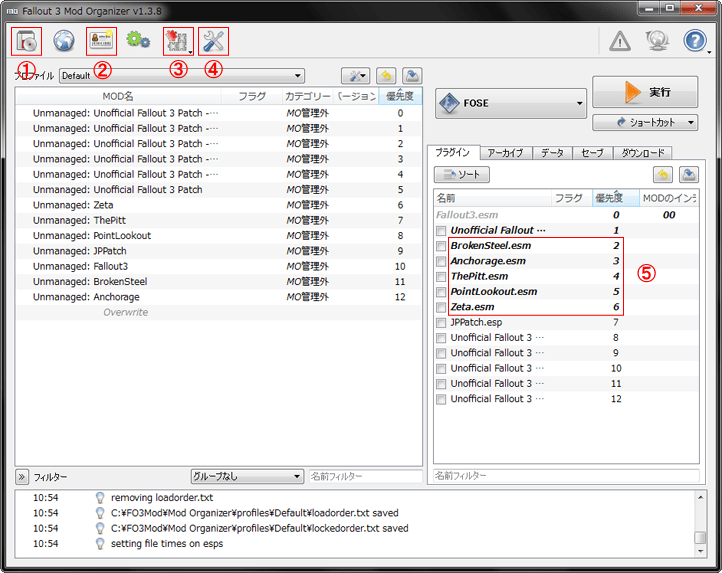Image resolution: width=722 pixels, height=573 pixels.
Task: Expand the filter panel chevron button
Action: pos(22,477)
